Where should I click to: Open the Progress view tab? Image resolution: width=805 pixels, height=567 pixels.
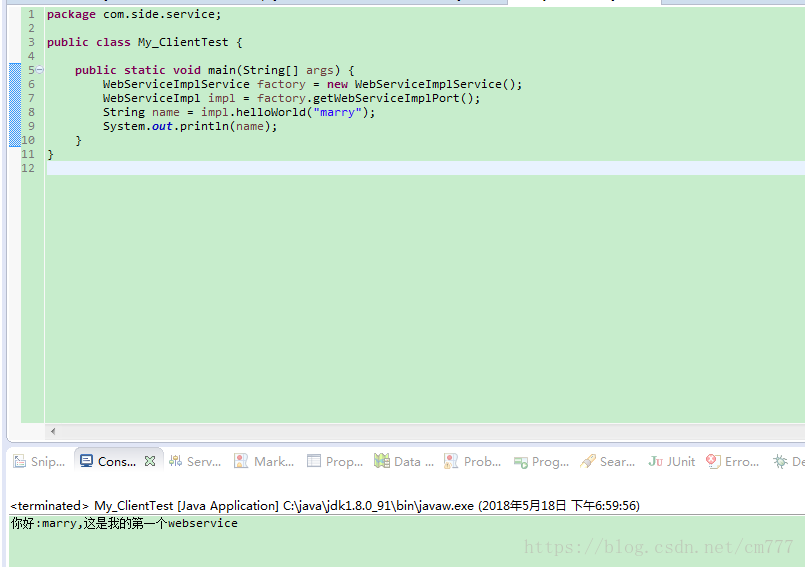click(542, 461)
